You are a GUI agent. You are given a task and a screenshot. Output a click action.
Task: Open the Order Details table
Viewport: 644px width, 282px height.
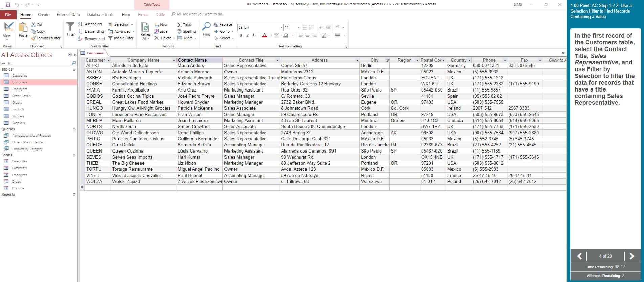[21, 96]
